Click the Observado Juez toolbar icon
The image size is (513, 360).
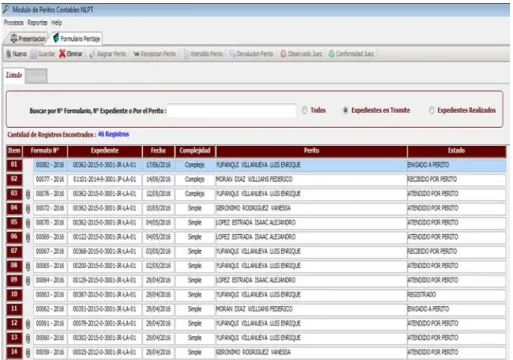(283, 54)
